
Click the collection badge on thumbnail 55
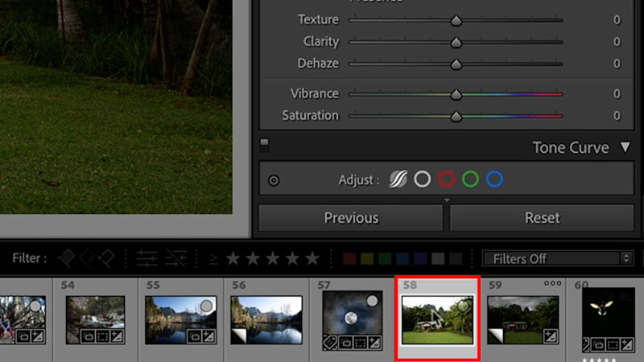pyautogui.click(x=194, y=336)
